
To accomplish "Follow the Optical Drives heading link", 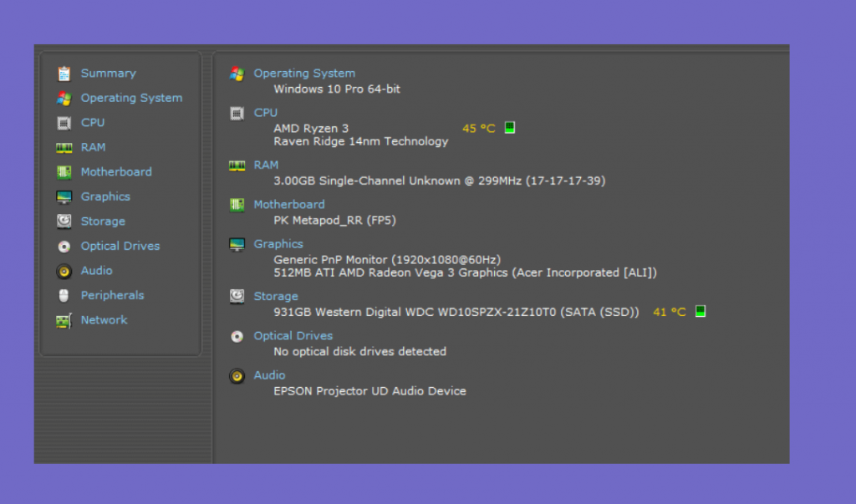I will (x=293, y=335).
